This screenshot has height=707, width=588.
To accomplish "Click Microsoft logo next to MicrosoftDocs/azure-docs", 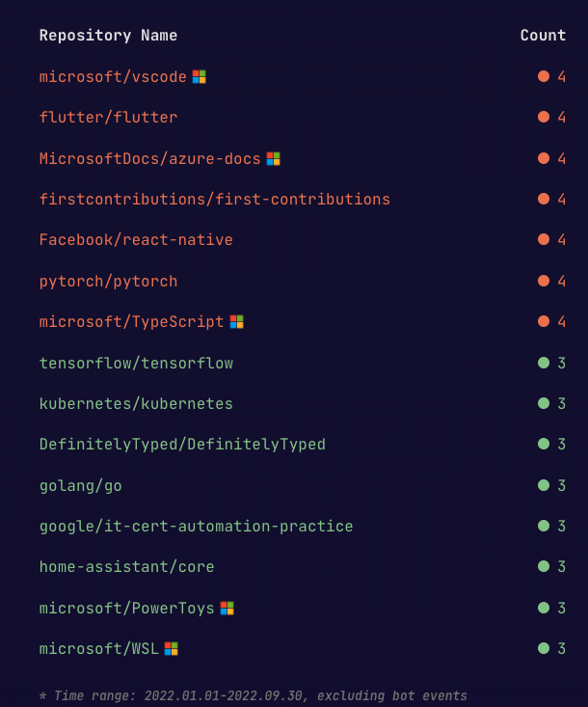I will 273,159.
